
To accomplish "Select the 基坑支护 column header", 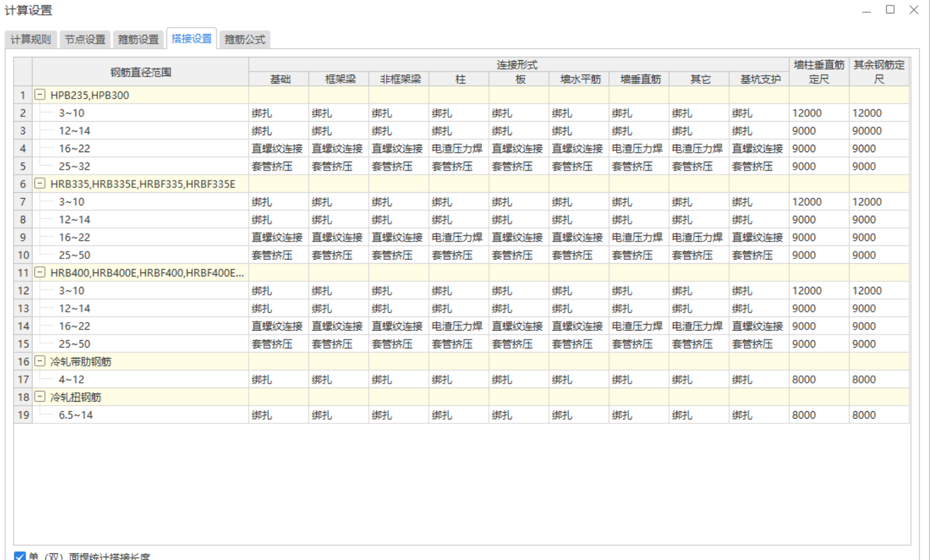I will (x=759, y=79).
